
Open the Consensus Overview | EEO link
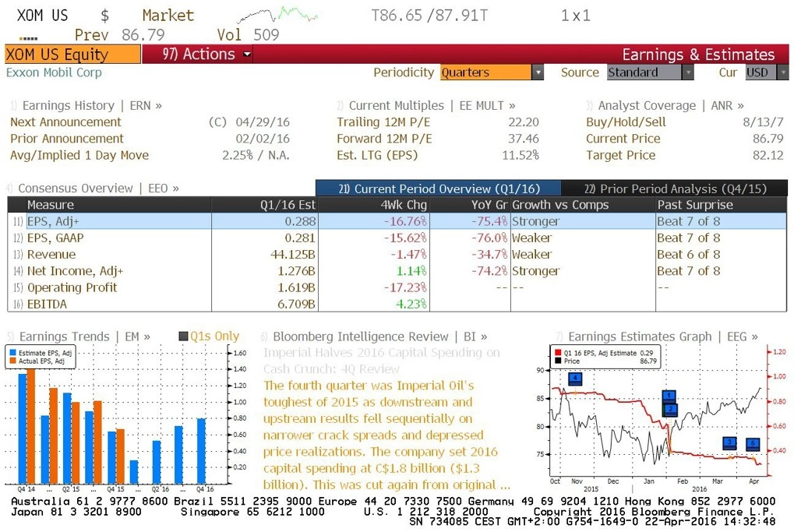coord(99,188)
